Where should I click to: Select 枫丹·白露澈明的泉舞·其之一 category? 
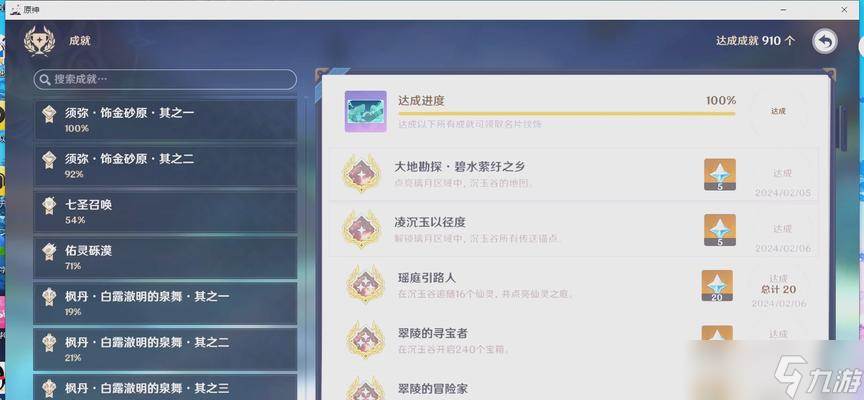coord(165,303)
